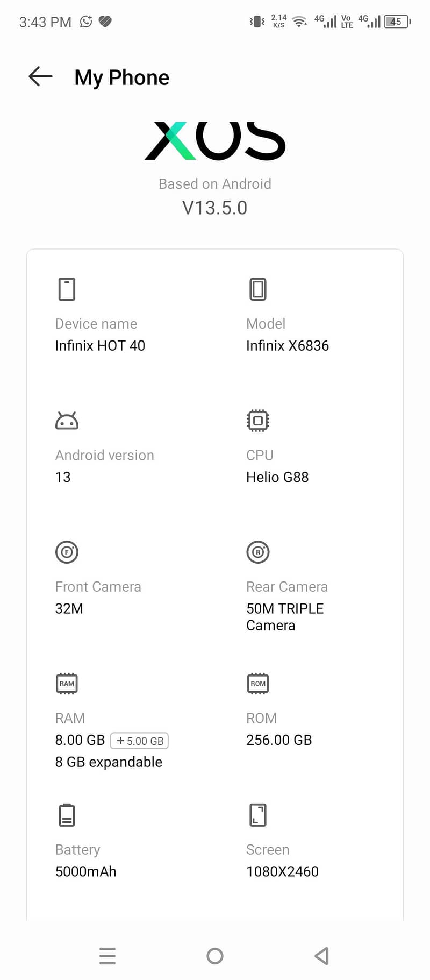
Task: Tap the Battery icon
Action: 67,815
